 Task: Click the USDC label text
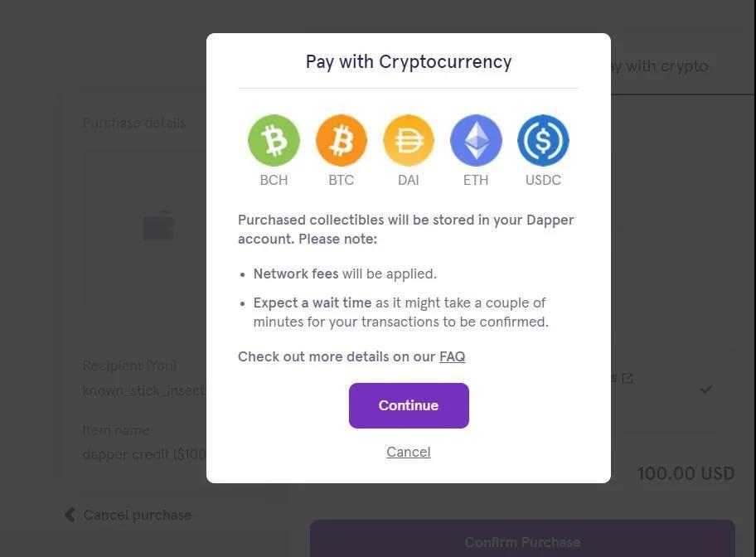tap(543, 180)
